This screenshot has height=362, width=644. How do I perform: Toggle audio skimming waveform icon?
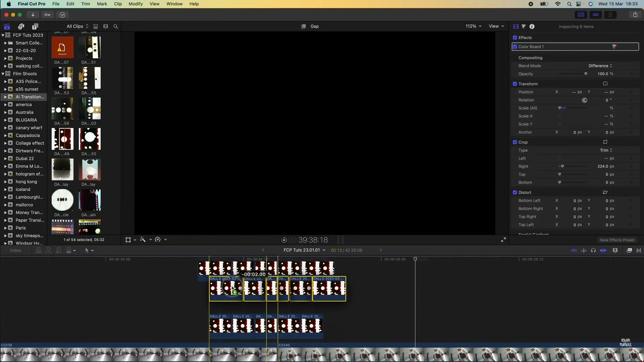tap(584, 250)
